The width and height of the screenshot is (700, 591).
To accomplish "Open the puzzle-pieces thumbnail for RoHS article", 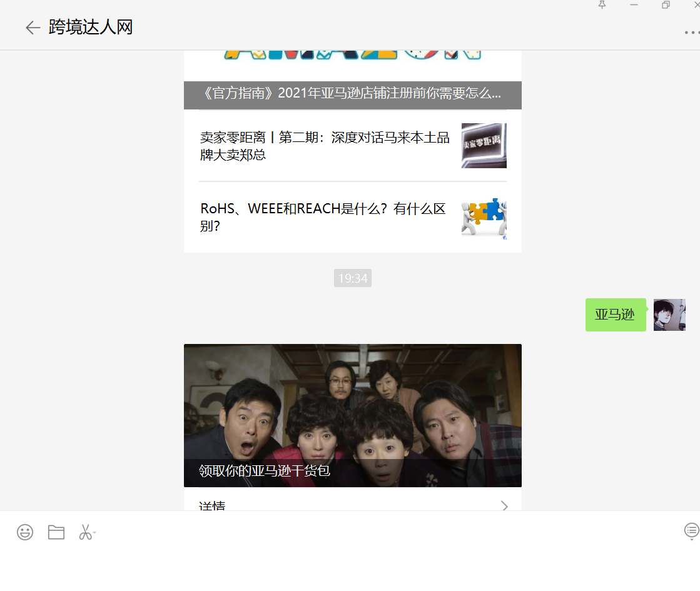I will coord(484,218).
